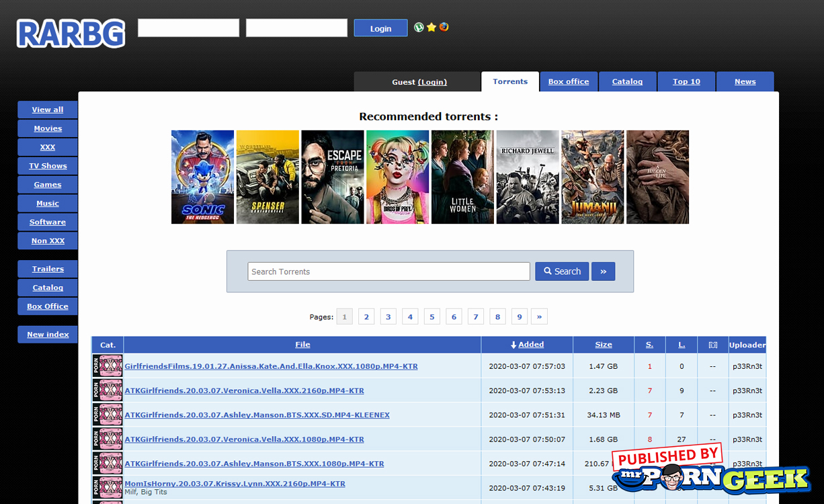Click category icon for Ashley.Manson 1080p row

click(108, 463)
